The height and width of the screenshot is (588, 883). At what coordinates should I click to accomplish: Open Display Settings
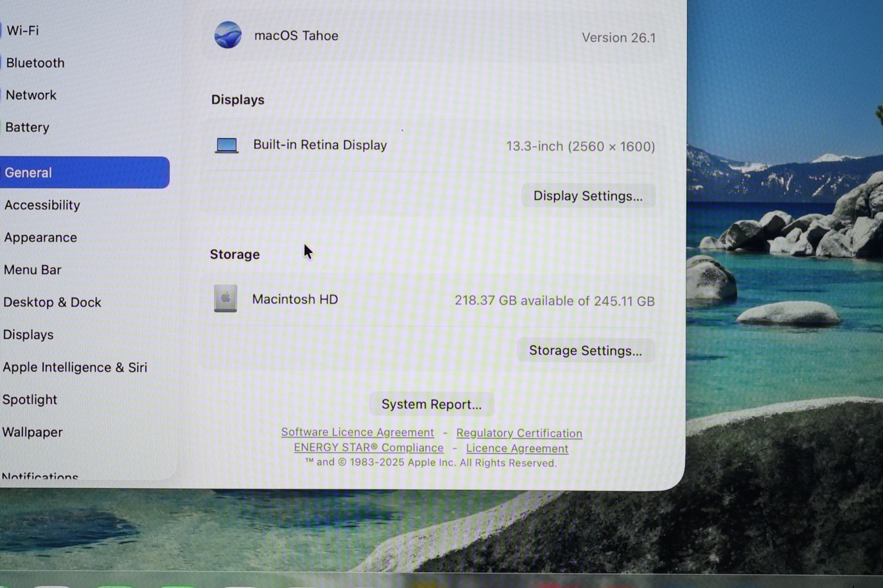tap(588, 196)
